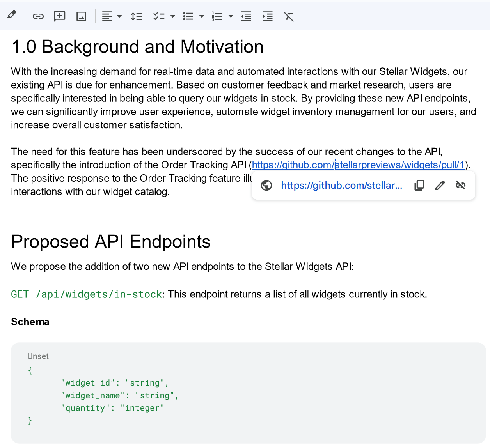Decrease the paragraph indent
Screen dimensions: 490x448
pos(246,16)
